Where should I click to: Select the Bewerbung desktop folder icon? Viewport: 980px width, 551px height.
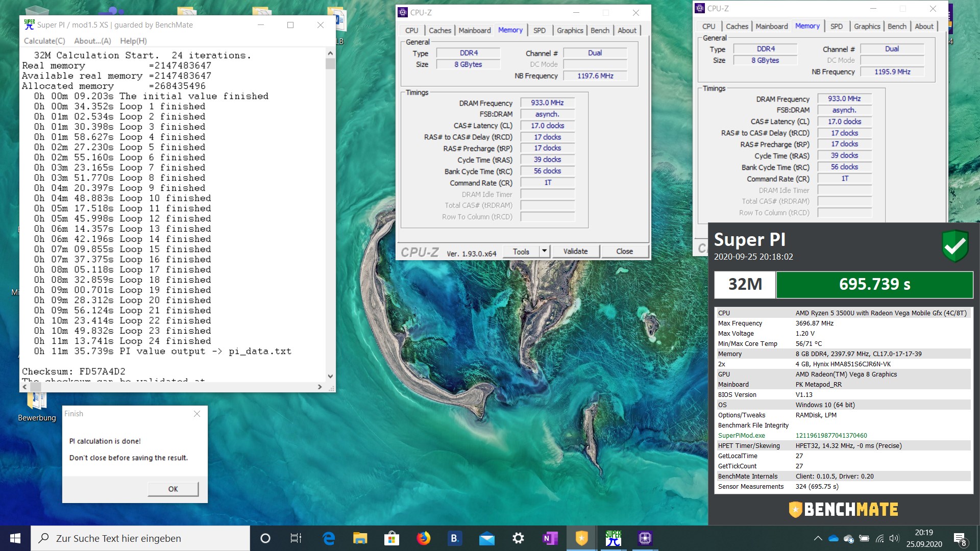pos(37,407)
